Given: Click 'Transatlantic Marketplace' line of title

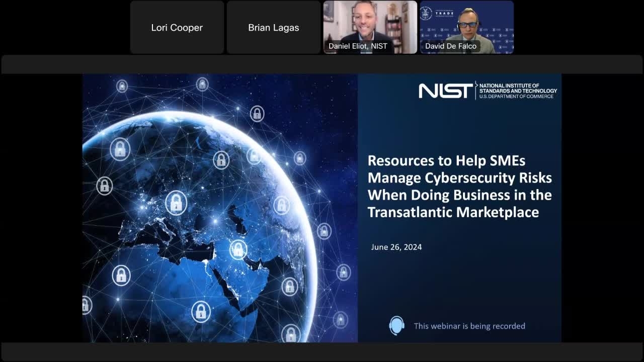Looking at the screenshot, I should [453, 212].
